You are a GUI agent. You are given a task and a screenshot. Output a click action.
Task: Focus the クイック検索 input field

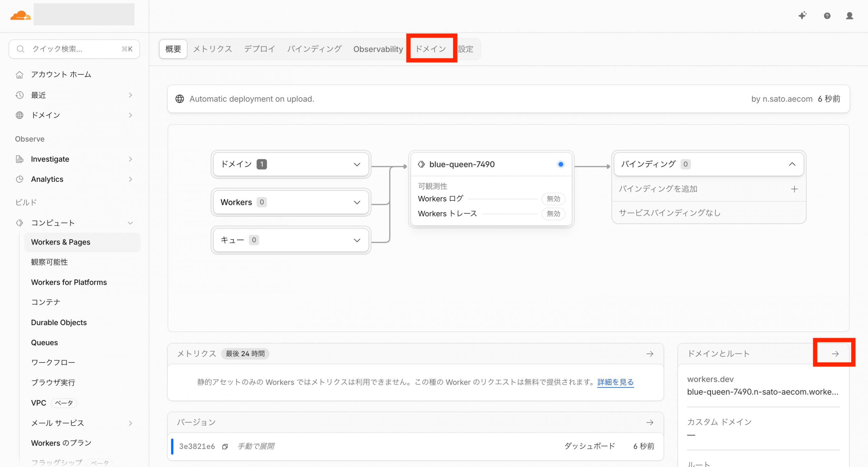point(74,49)
